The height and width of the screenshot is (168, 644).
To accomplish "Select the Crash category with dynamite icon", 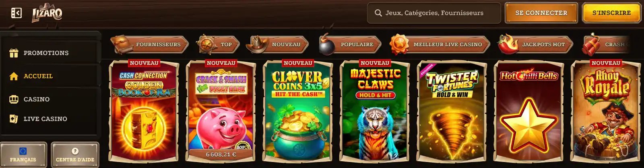I will click(x=606, y=45).
